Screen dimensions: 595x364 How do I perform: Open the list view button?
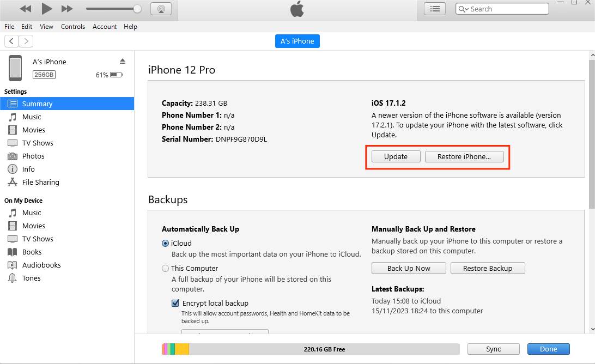[435, 9]
